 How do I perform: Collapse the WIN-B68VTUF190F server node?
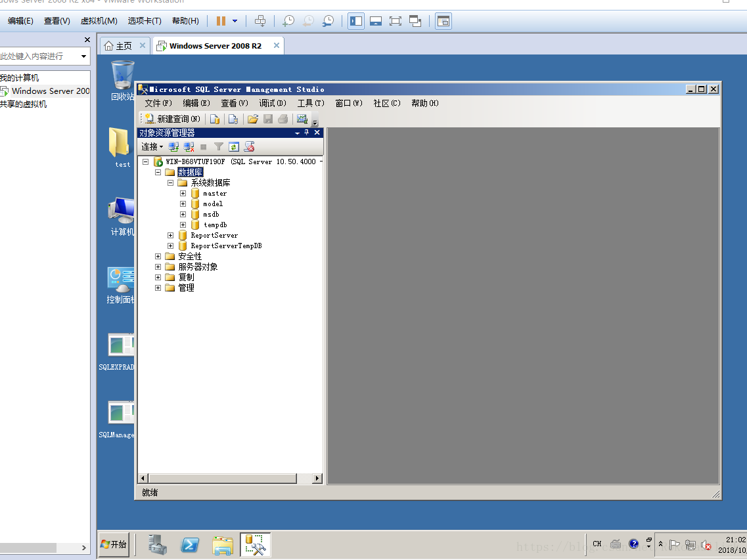[x=146, y=162]
